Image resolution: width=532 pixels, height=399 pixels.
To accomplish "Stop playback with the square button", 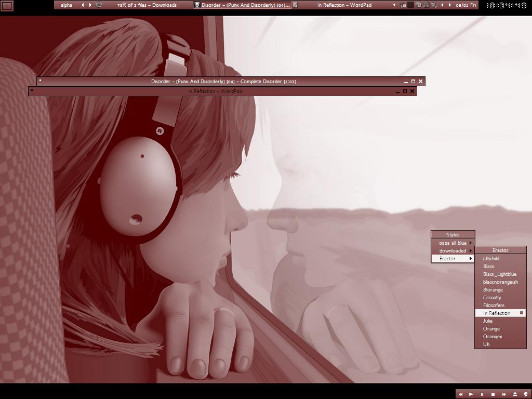I will 493,394.
